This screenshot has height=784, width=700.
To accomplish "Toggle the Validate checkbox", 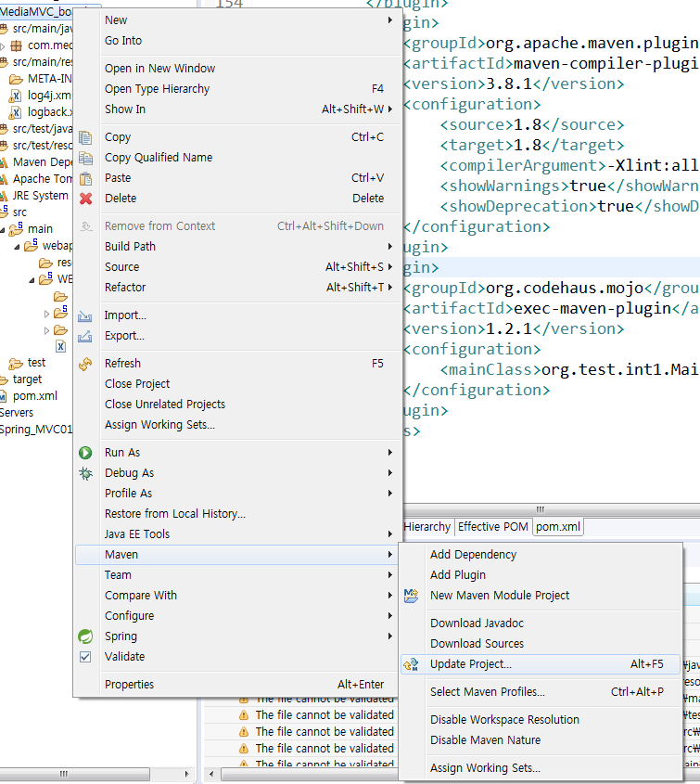I will [85, 657].
